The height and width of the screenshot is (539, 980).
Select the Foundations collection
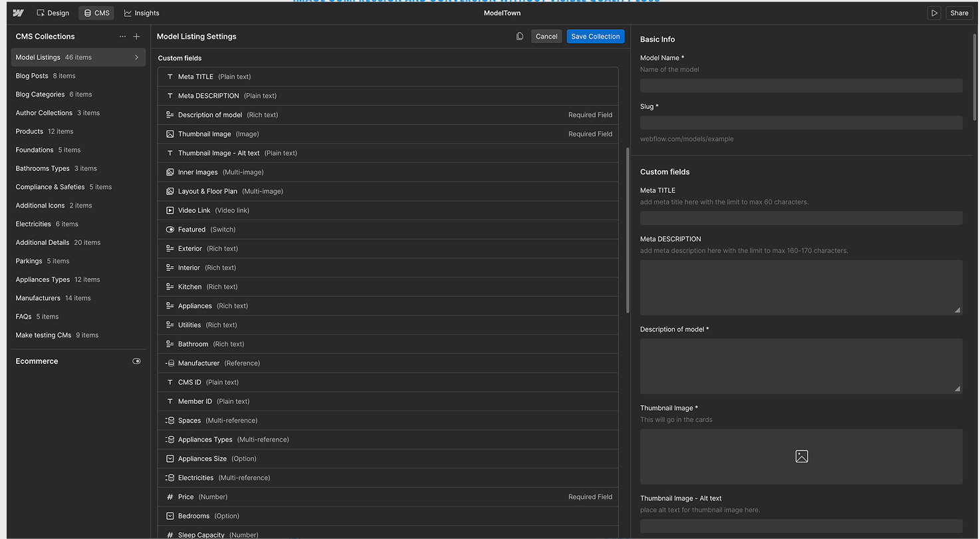[x=78, y=150]
